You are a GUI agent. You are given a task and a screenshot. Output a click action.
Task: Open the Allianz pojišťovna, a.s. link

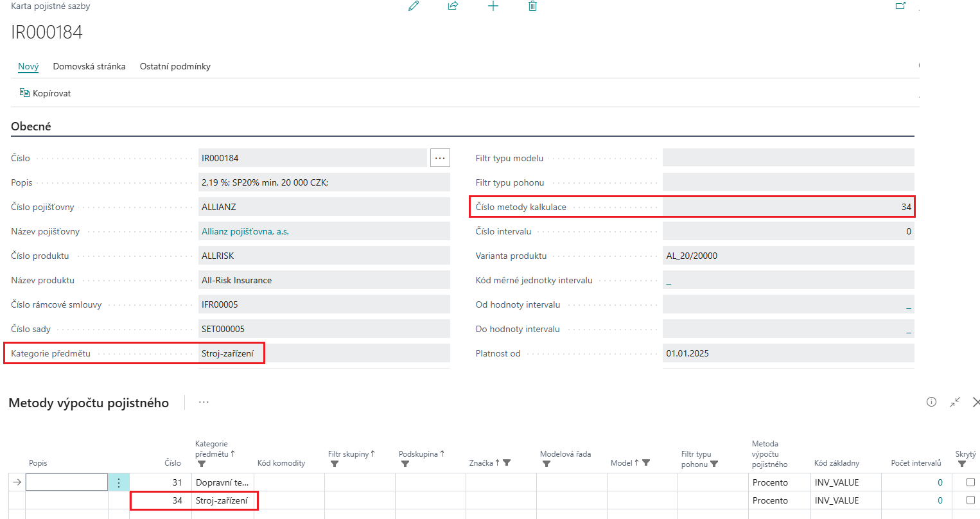pyautogui.click(x=245, y=231)
